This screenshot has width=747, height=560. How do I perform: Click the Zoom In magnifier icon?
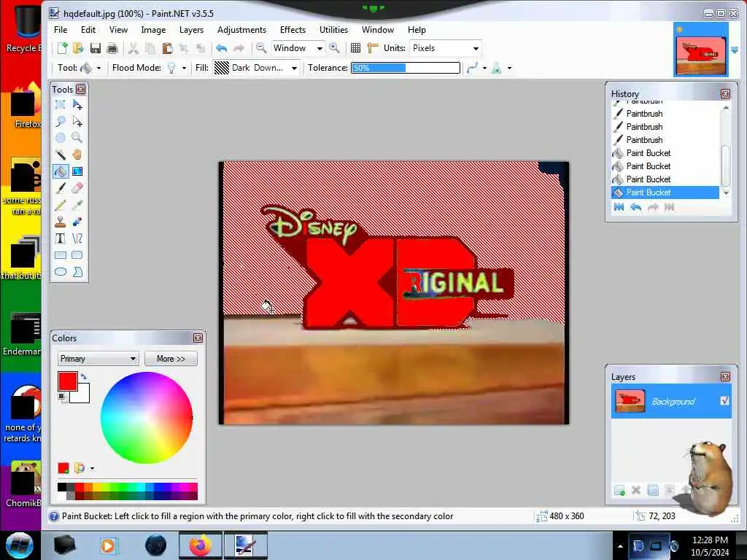coord(334,48)
